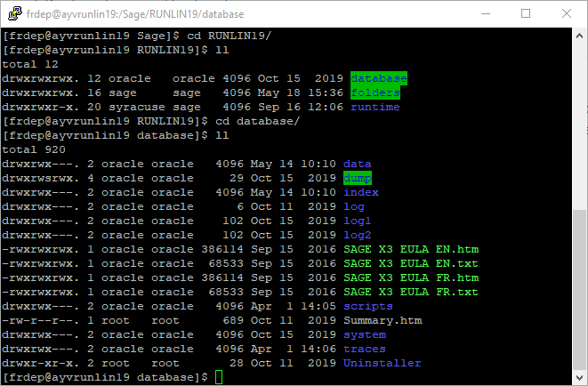This screenshot has width=588, height=386.
Task: Click file name 'SAGE X3 EULA FR.htm'
Action: [x=411, y=277]
